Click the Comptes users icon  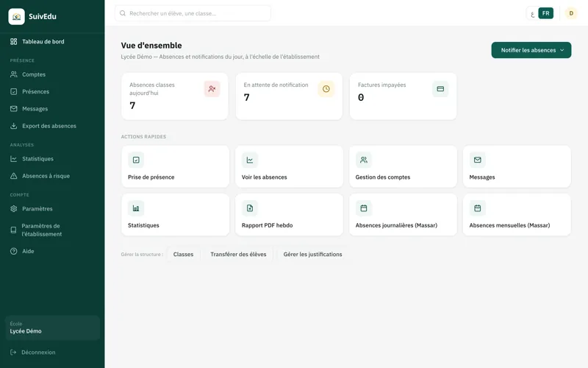pyautogui.click(x=13, y=74)
